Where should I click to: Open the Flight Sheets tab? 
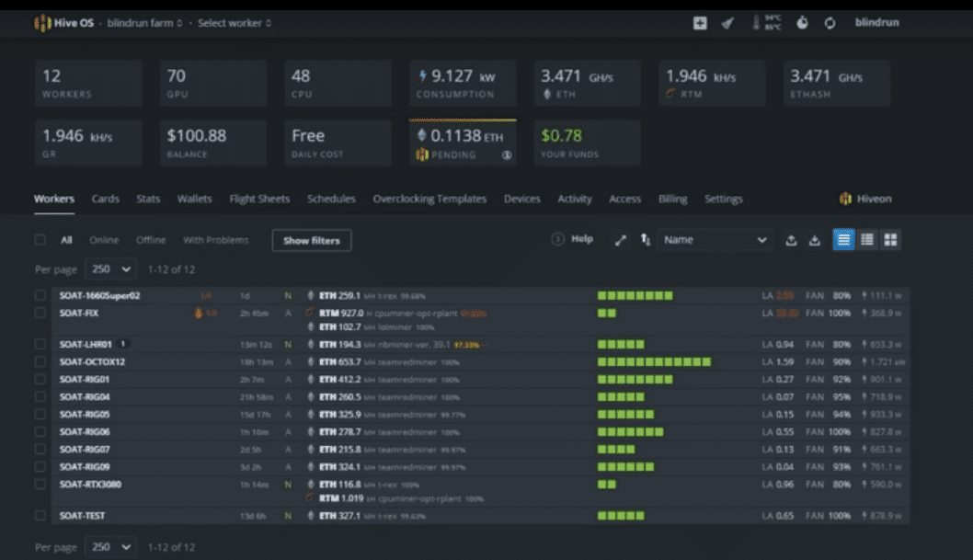tap(259, 199)
